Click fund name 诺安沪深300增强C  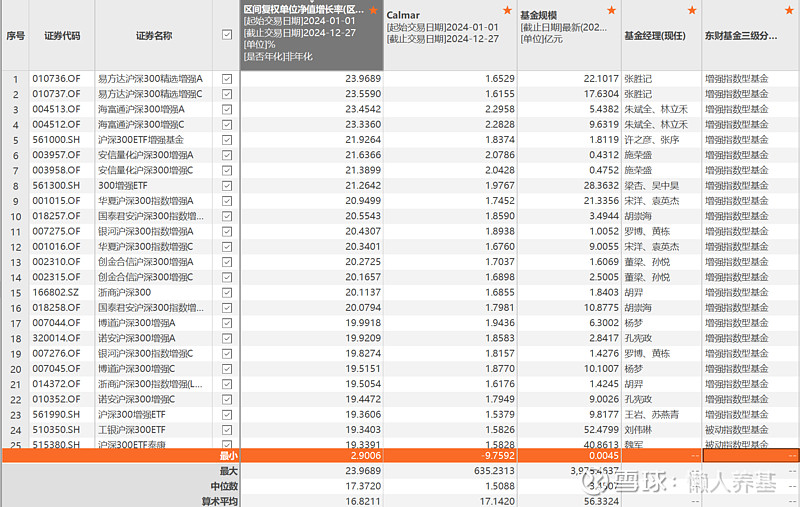click(x=137, y=399)
